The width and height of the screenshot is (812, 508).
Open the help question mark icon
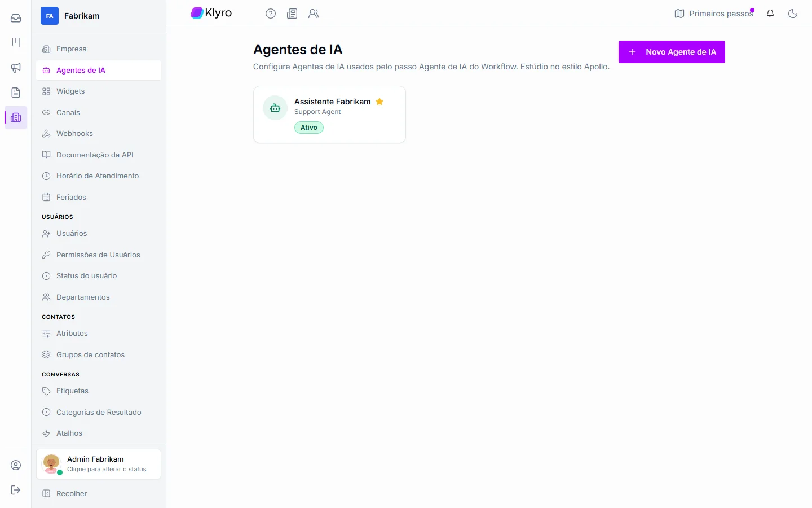tap(271, 14)
